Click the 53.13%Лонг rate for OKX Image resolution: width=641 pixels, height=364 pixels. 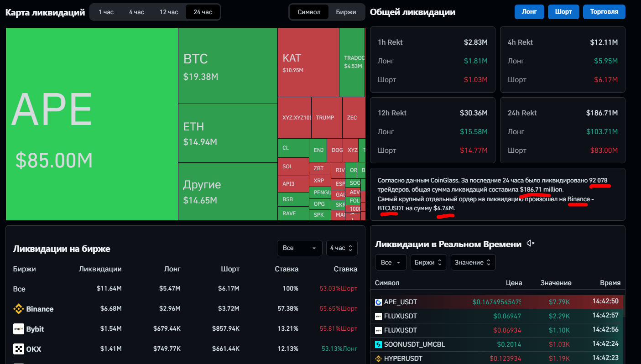pyautogui.click(x=339, y=349)
